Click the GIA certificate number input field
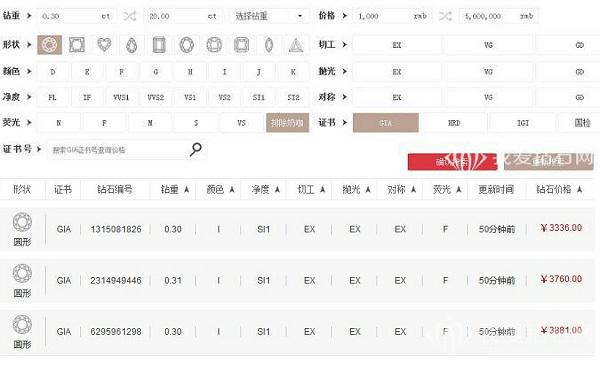Image resolution: width=600 pixels, height=365 pixels. point(119,150)
